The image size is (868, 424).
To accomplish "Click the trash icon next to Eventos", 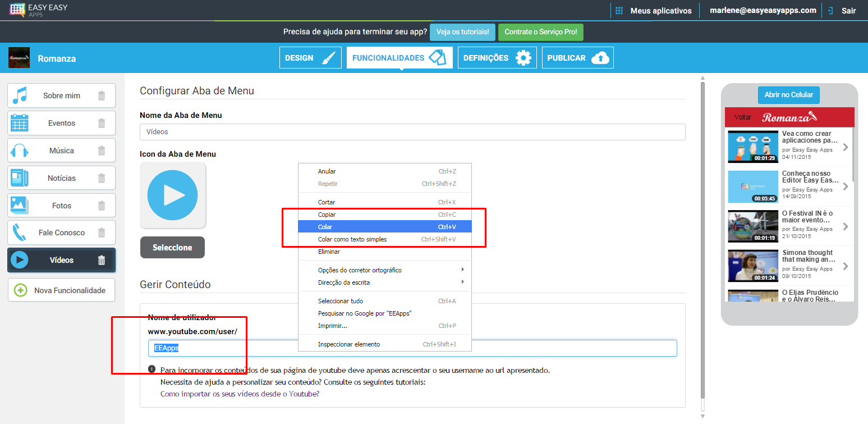I will [102, 123].
